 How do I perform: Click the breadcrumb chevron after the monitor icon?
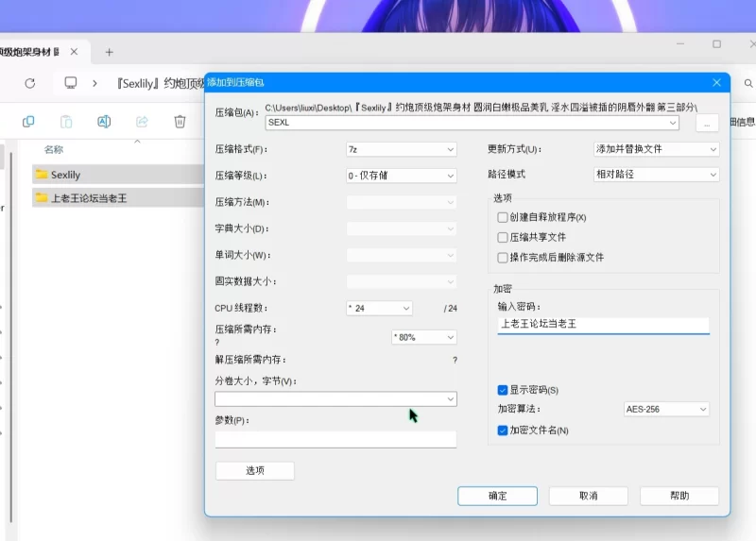coord(95,83)
